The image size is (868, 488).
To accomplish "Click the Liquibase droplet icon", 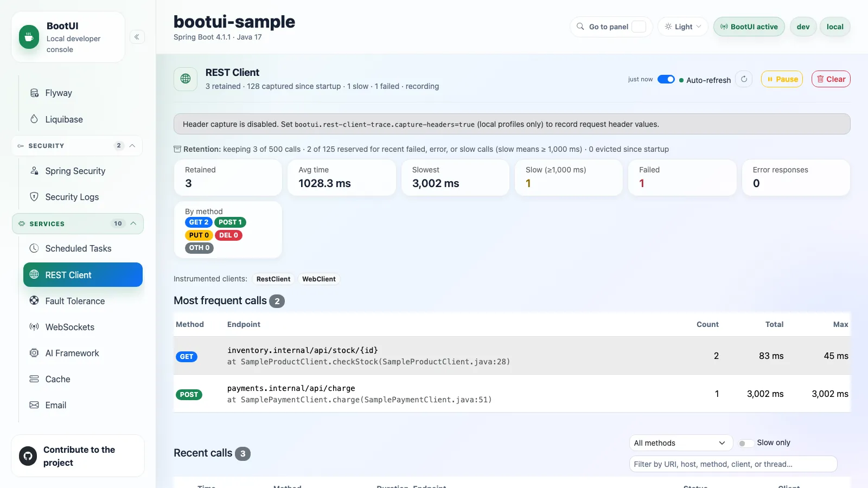I will 34,119.
